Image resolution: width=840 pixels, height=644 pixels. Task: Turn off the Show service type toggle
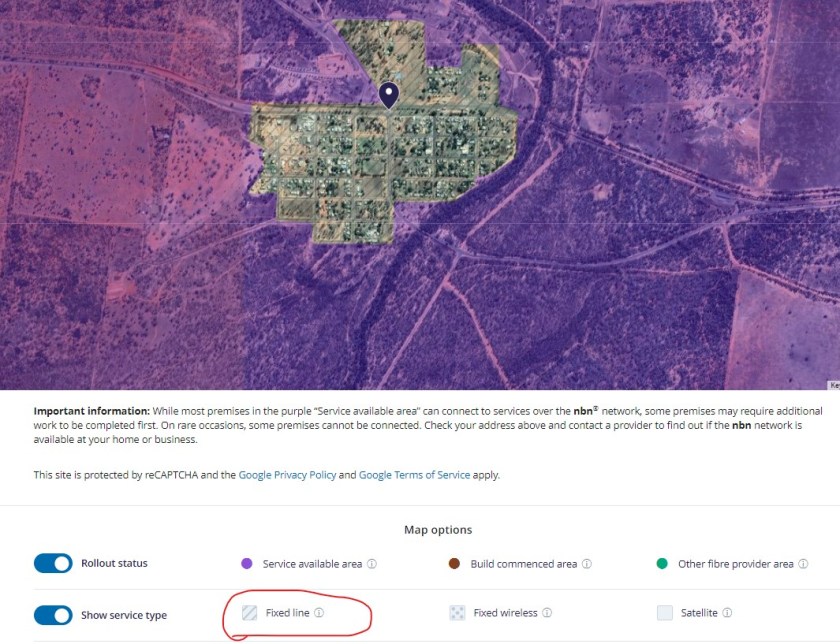coord(52,615)
